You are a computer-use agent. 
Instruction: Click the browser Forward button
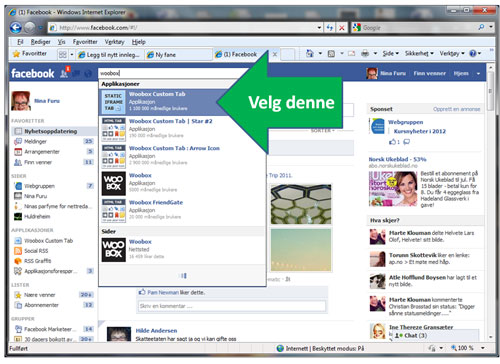click(x=29, y=28)
